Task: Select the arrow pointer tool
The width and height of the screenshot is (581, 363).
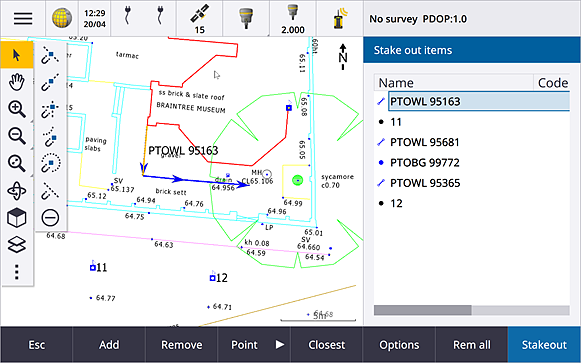Action: pos(17,55)
